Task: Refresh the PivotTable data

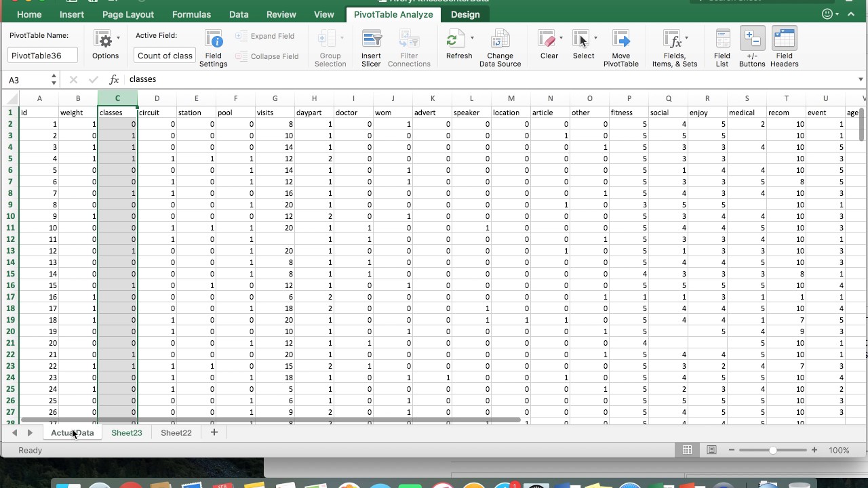Action: pyautogui.click(x=458, y=47)
